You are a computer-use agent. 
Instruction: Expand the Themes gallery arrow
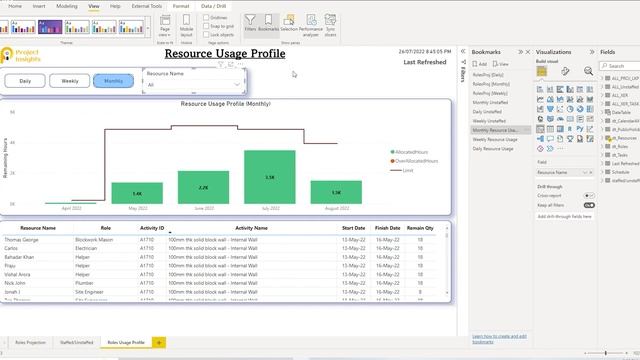(148, 29)
